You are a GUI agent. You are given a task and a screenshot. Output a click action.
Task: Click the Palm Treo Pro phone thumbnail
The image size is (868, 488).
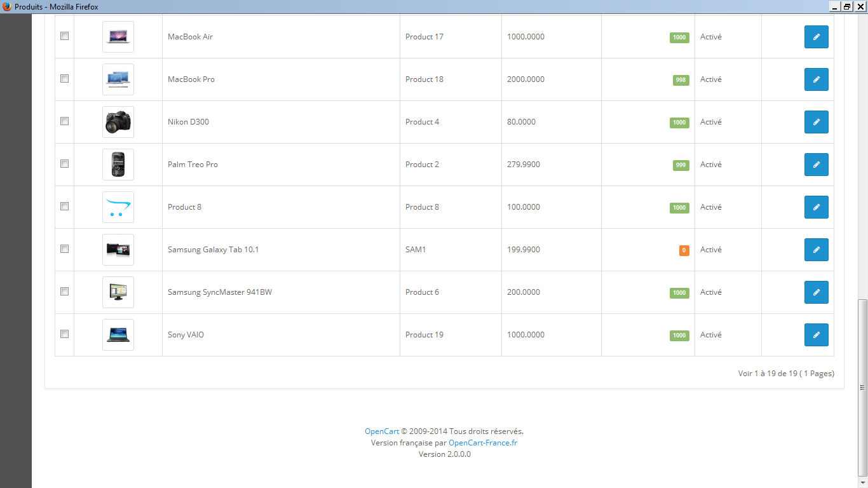[x=118, y=165]
